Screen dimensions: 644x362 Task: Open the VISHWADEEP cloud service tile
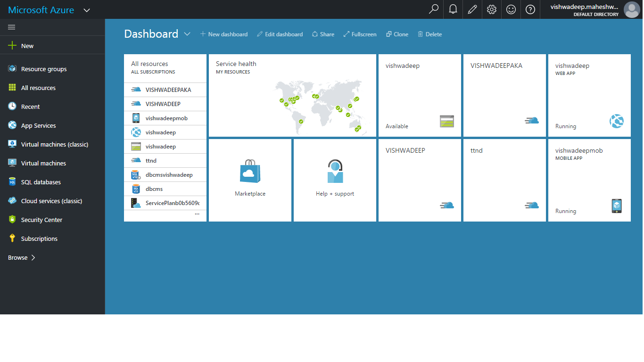(x=420, y=180)
